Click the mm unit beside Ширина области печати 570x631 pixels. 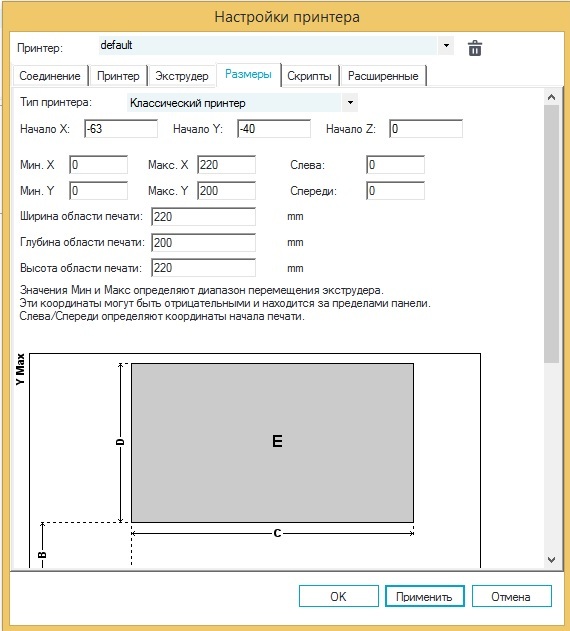tap(295, 217)
